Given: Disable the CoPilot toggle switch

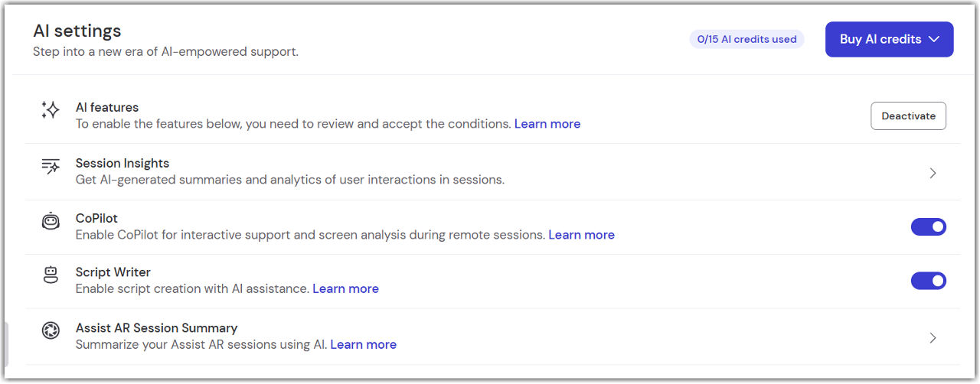Looking at the screenshot, I should click(928, 226).
